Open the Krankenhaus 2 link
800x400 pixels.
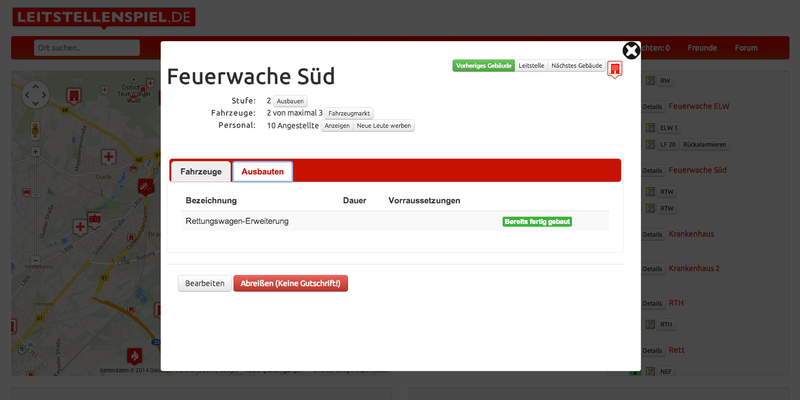(x=694, y=268)
